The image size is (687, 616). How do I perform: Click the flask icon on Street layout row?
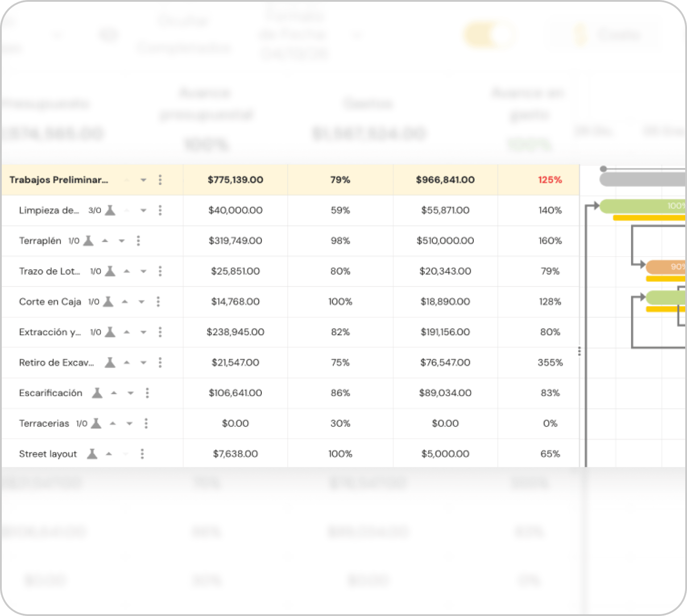coord(92,454)
